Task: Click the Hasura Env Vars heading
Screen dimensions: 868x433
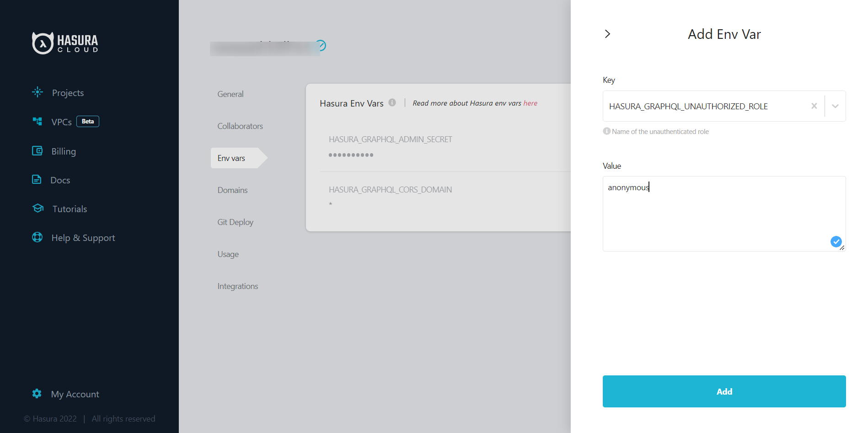Action: click(x=351, y=103)
